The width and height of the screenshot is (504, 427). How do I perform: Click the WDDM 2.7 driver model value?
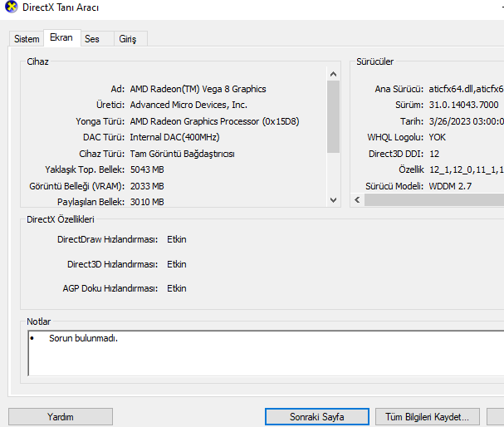pos(450,186)
